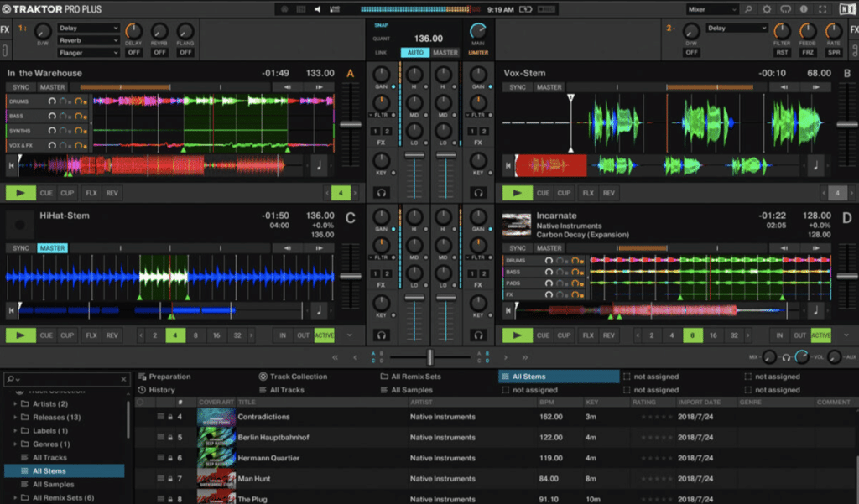The width and height of the screenshot is (859, 504).
Task: Click the browser search magnifier in header
Action: (x=748, y=9)
